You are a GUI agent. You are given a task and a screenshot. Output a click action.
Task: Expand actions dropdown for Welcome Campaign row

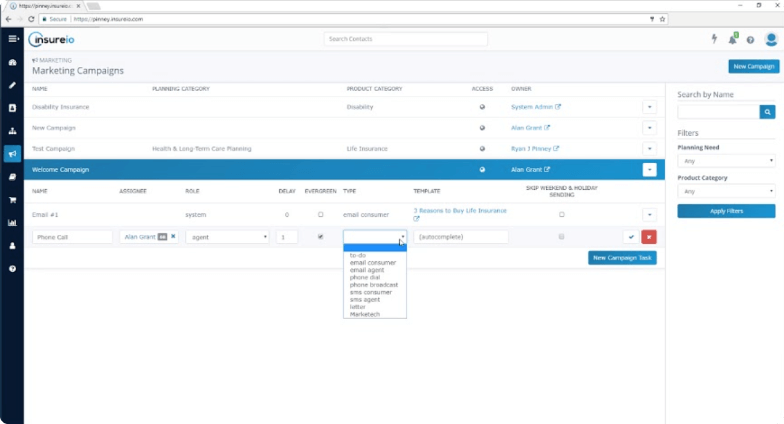650,170
